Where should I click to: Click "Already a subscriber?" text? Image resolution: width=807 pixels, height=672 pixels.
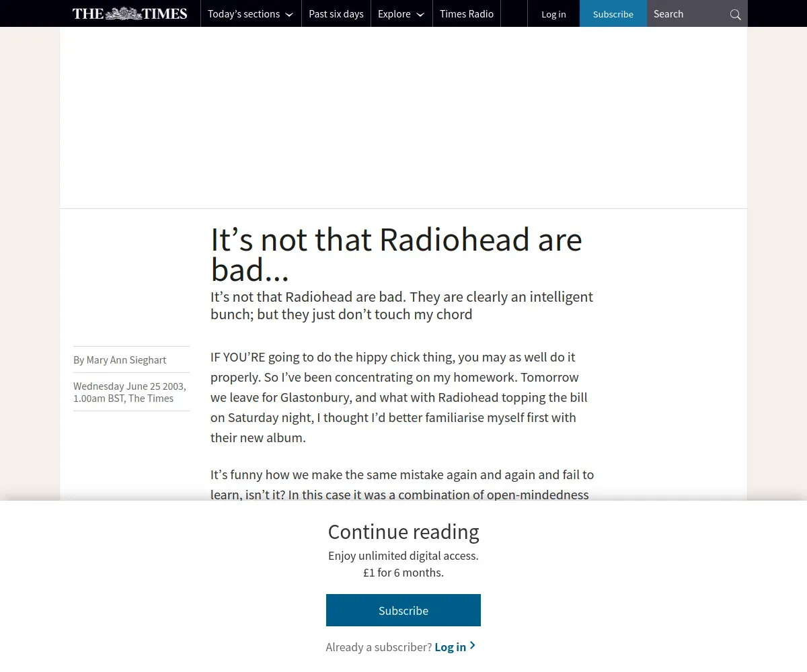(x=379, y=647)
